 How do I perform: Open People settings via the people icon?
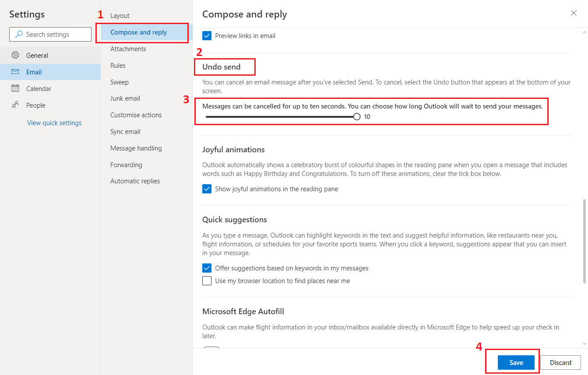pos(15,105)
